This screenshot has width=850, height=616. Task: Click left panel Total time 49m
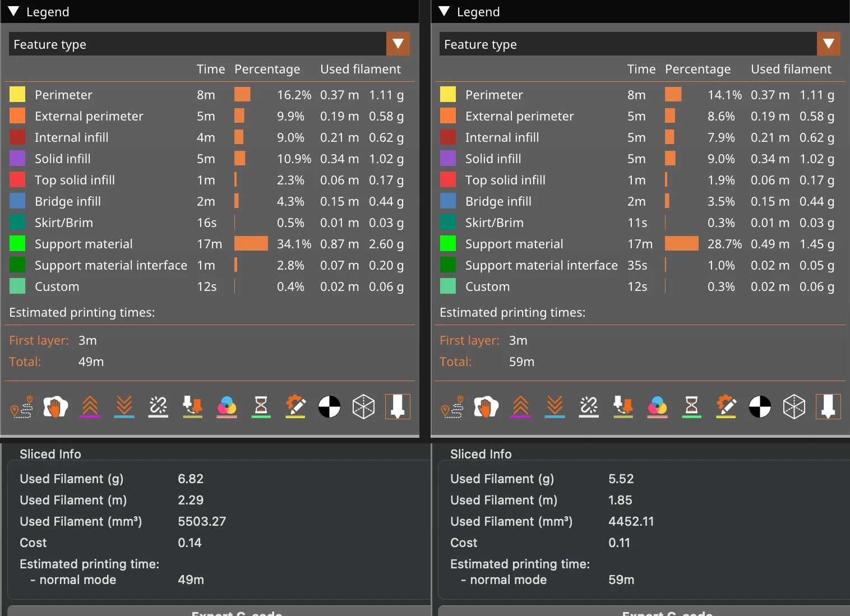tap(91, 362)
